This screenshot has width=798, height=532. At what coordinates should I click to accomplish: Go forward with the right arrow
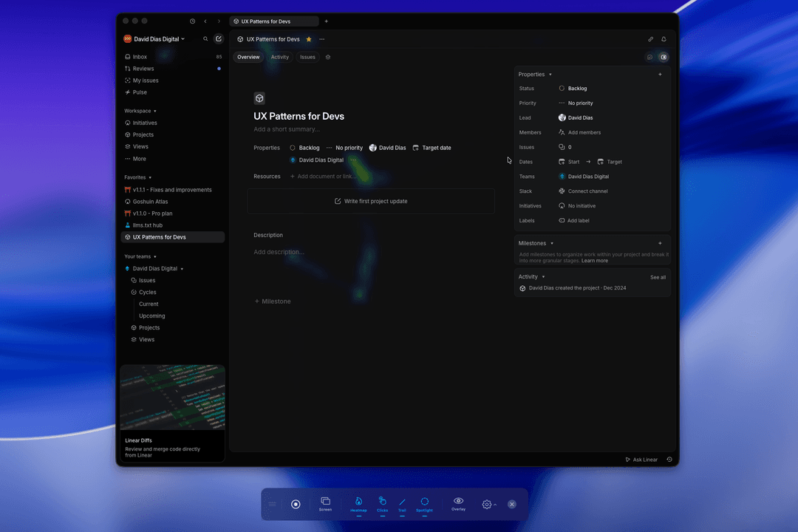[219, 21]
